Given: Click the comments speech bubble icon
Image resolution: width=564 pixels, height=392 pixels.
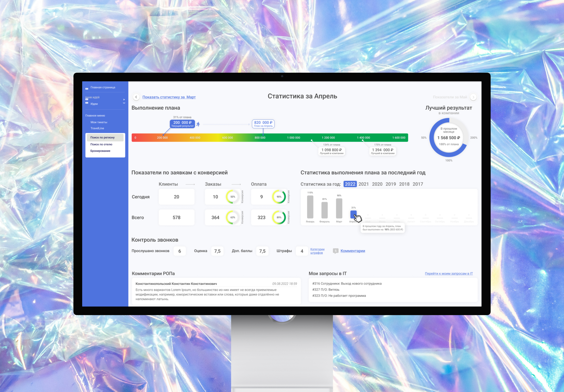Looking at the screenshot, I should point(335,251).
